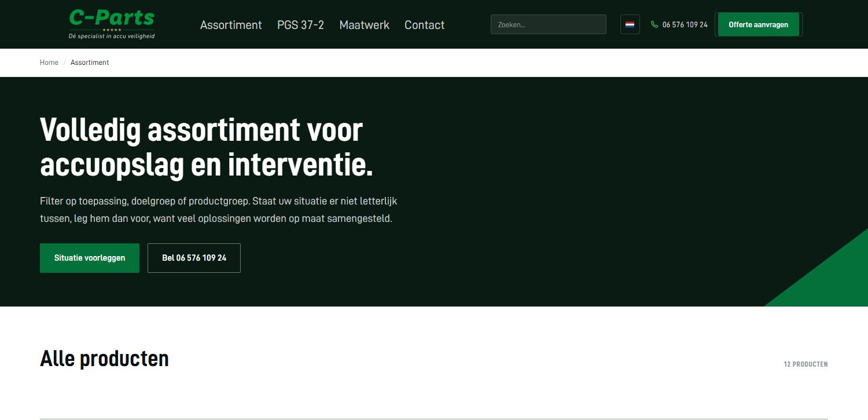Click the Bel 06 576 109 24 button

coord(194,258)
